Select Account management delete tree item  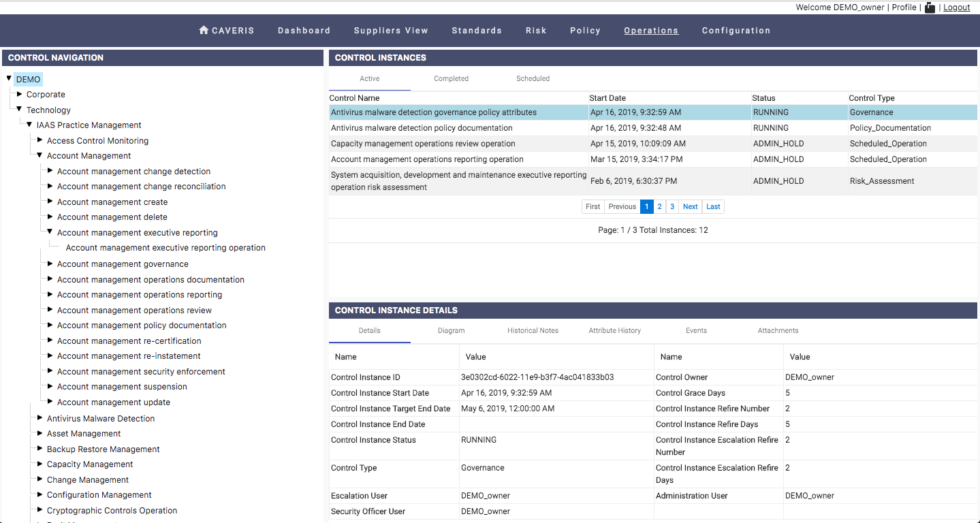coord(112,217)
